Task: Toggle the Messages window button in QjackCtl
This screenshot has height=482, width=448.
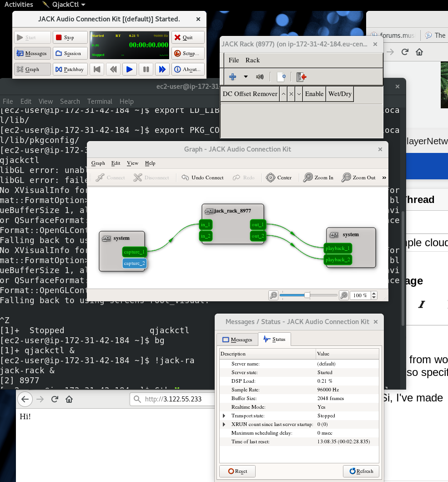Action: pyautogui.click(x=32, y=53)
